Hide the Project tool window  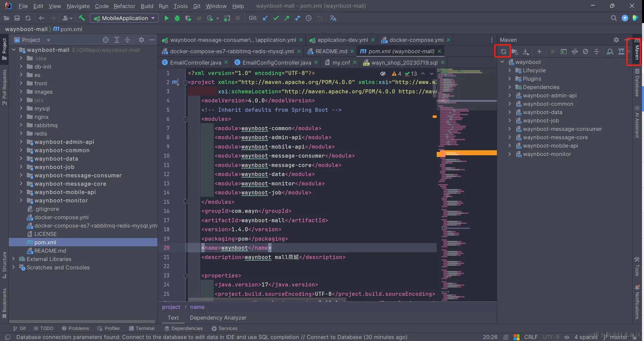click(x=152, y=40)
